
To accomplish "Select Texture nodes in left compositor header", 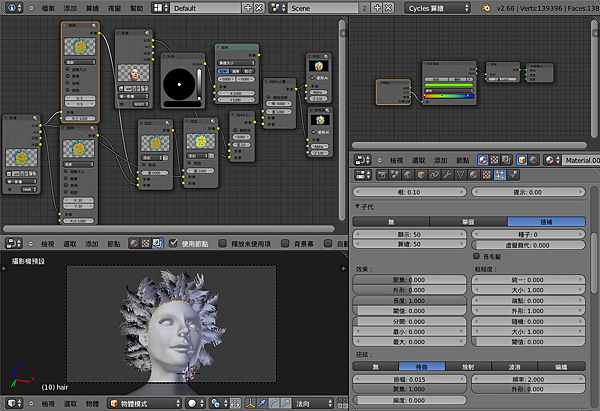I will click(x=145, y=243).
